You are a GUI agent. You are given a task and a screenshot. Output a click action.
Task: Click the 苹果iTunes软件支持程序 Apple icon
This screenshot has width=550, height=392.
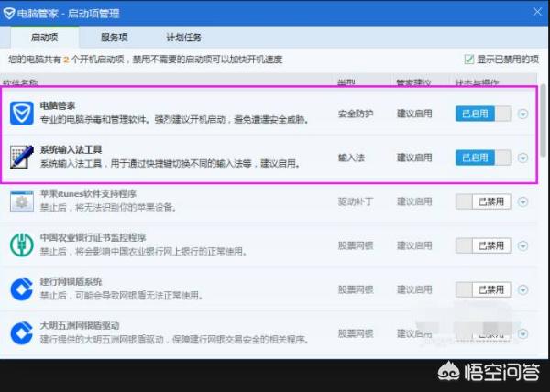(20, 201)
